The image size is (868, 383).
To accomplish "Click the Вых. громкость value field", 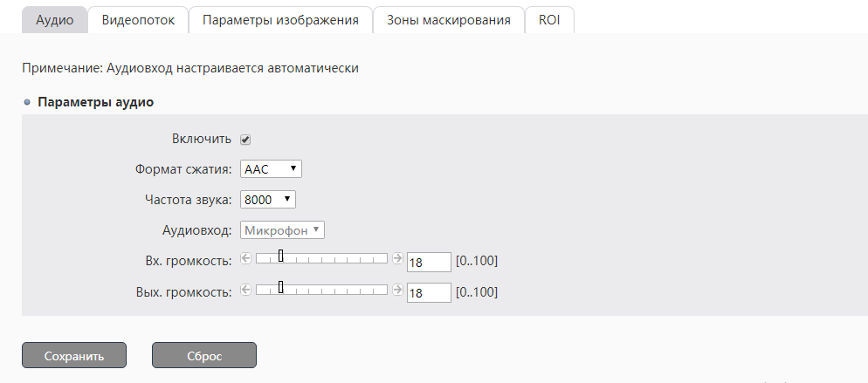I will [428, 293].
